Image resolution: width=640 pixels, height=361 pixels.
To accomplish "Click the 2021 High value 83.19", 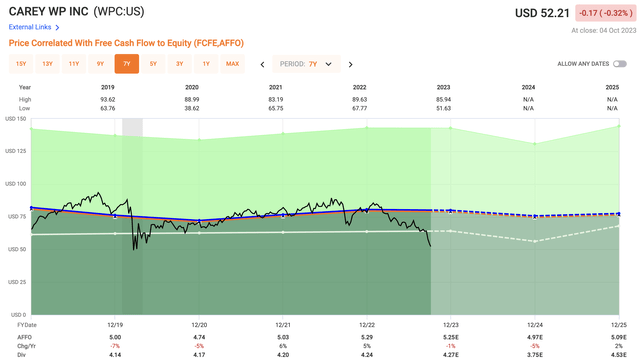I will (x=276, y=99).
